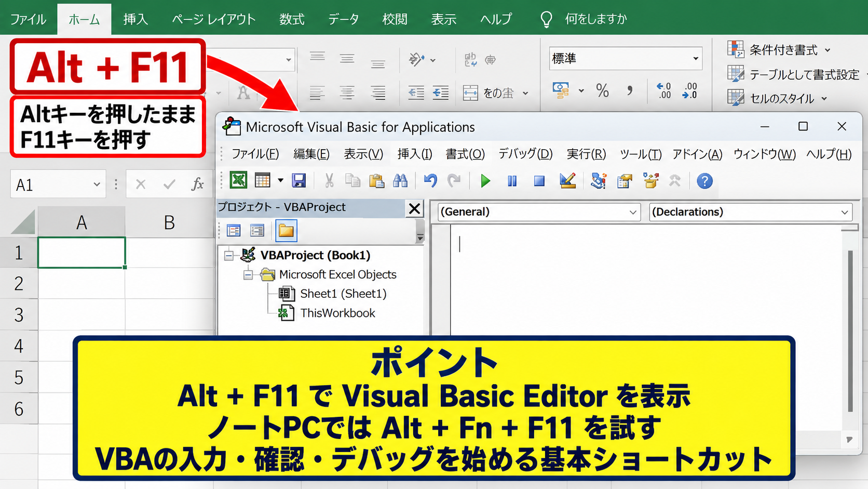Open the A1 Name Box dropdown

tap(97, 184)
